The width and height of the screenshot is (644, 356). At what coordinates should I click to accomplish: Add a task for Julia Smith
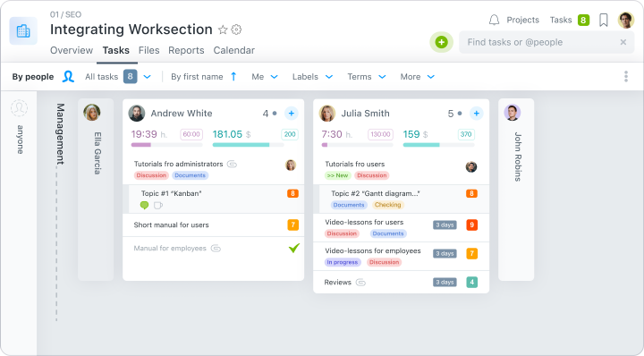tap(477, 114)
